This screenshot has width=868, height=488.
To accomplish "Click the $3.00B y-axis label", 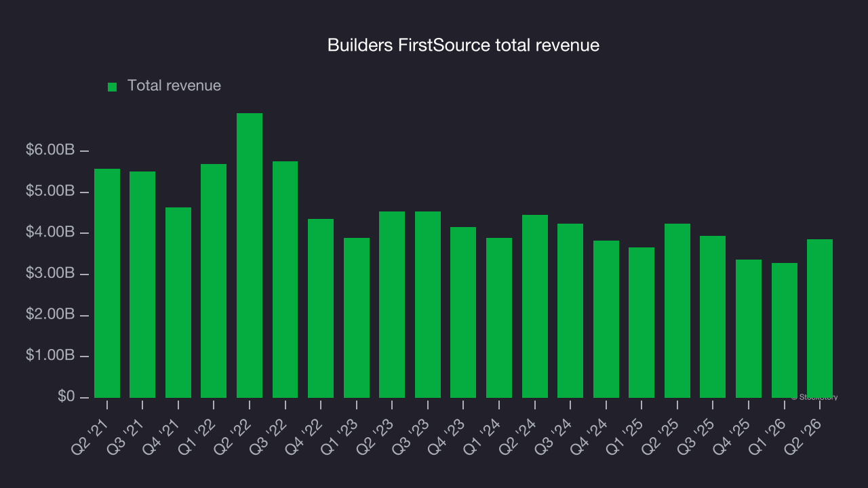I will 50,274.
